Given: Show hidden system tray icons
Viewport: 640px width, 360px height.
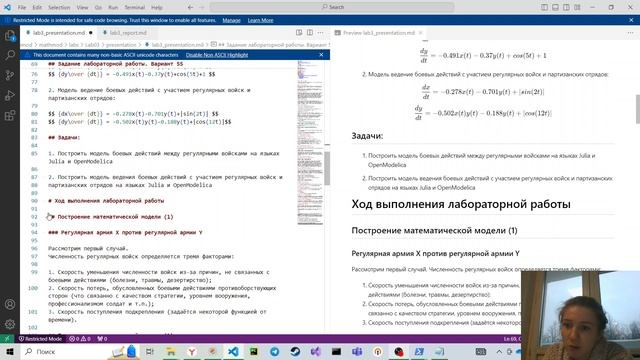Looking at the screenshot, I should [499, 351].
